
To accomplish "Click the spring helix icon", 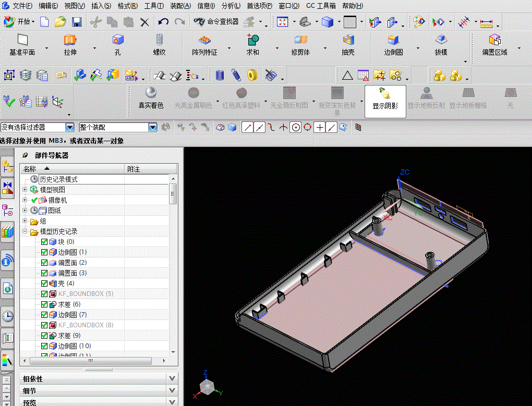I will pyautogui.click(x=236, y=75).
